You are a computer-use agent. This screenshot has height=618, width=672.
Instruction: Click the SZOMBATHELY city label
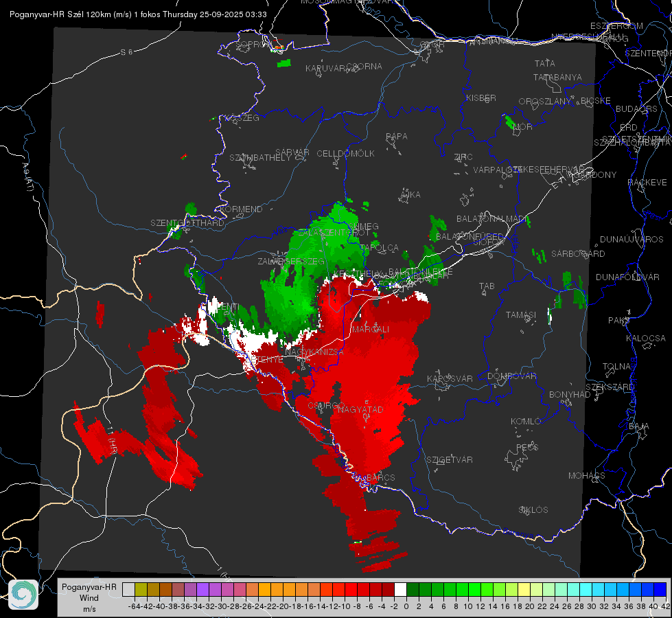pyautogui.click(x=259, y=158)
